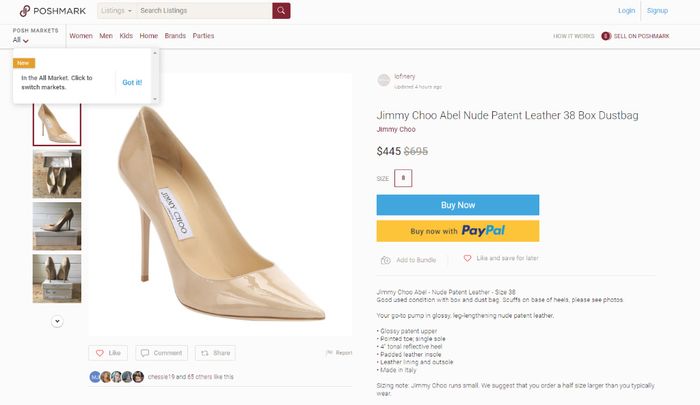Open the Men category
Image resolution: width=700 pixels, height=405 pixels.
106,36
